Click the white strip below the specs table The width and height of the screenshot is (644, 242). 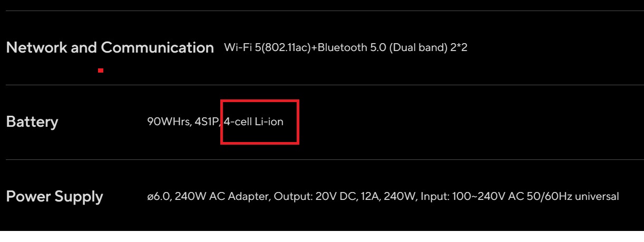click(x=322, y=236)
